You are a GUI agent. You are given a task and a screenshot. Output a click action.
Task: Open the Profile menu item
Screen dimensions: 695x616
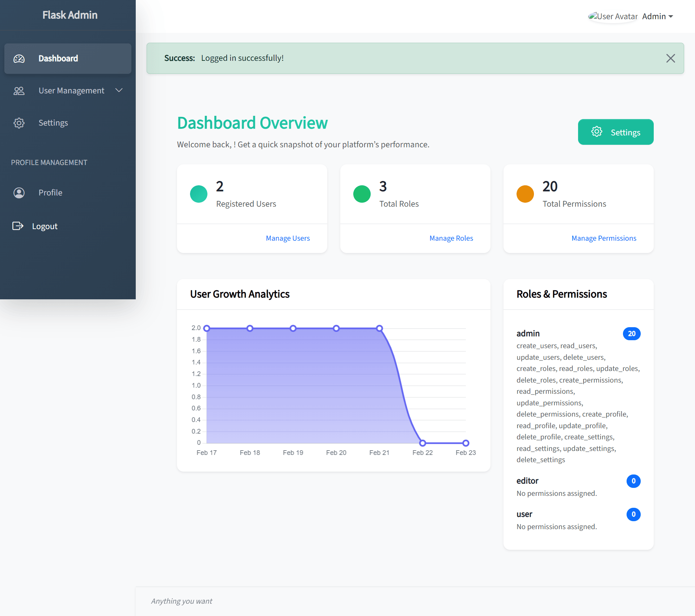(50, 193)
